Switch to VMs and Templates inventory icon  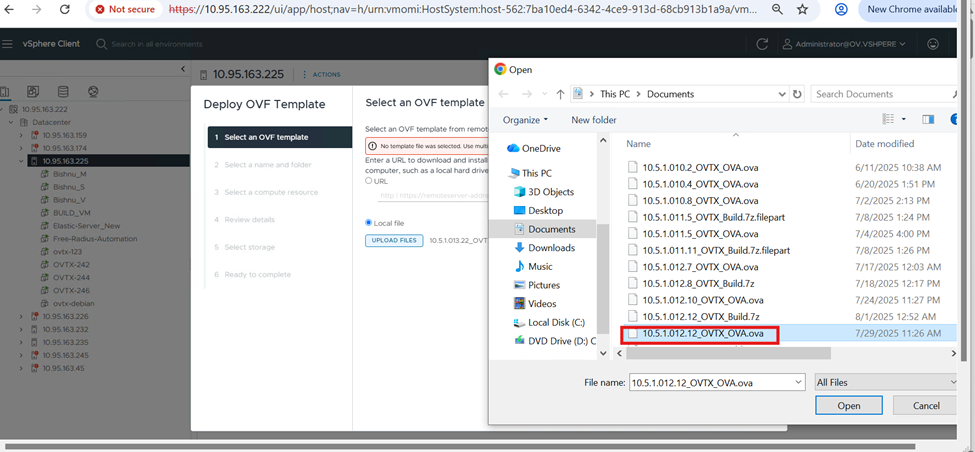tap(34, 92)
